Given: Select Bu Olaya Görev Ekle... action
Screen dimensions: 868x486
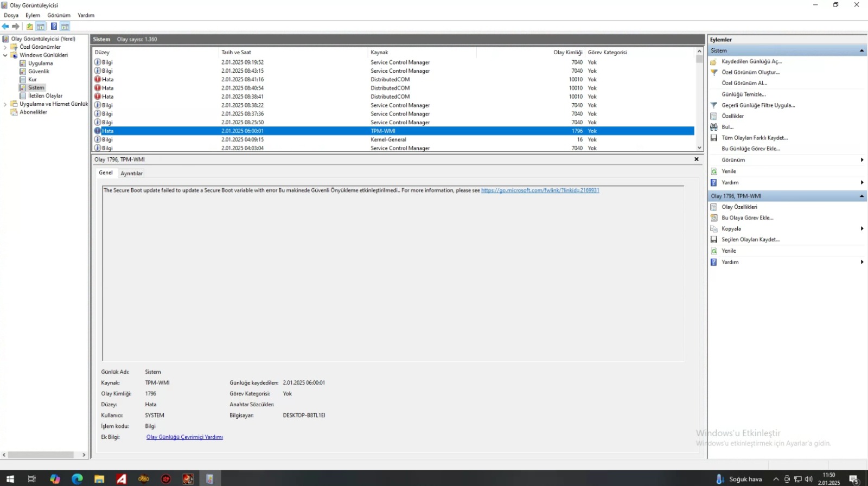Looking at the screenshot, I should (x=747, y=218).
